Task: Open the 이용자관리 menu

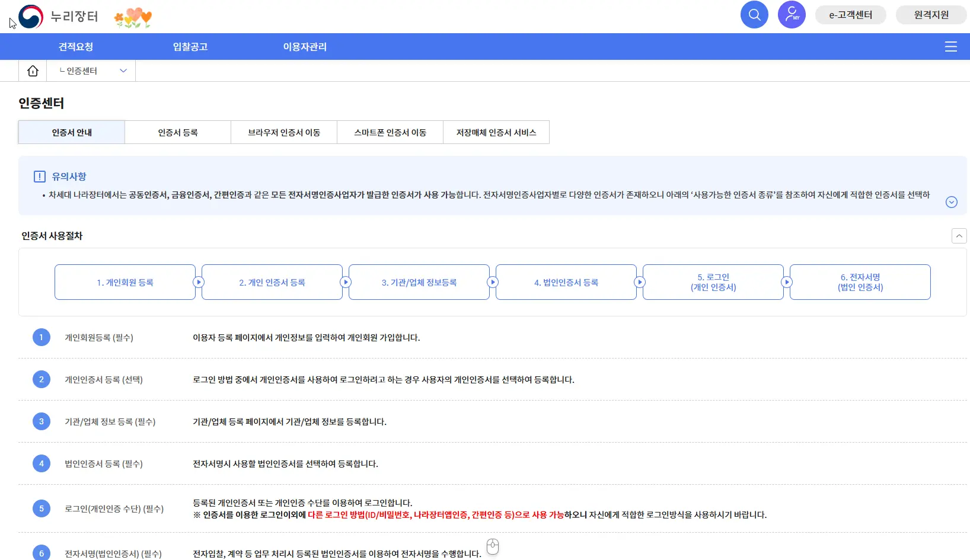Action: [304, 46]
